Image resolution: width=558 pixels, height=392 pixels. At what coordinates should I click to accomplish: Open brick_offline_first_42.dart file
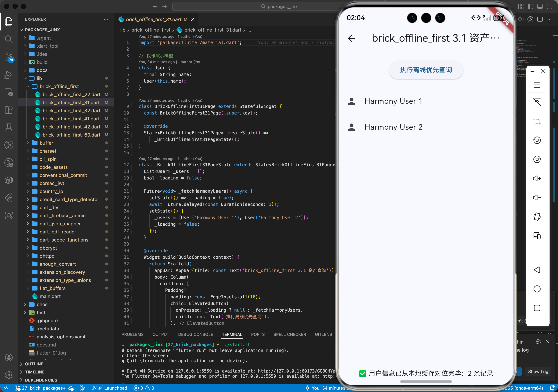[x=71, y=127]
